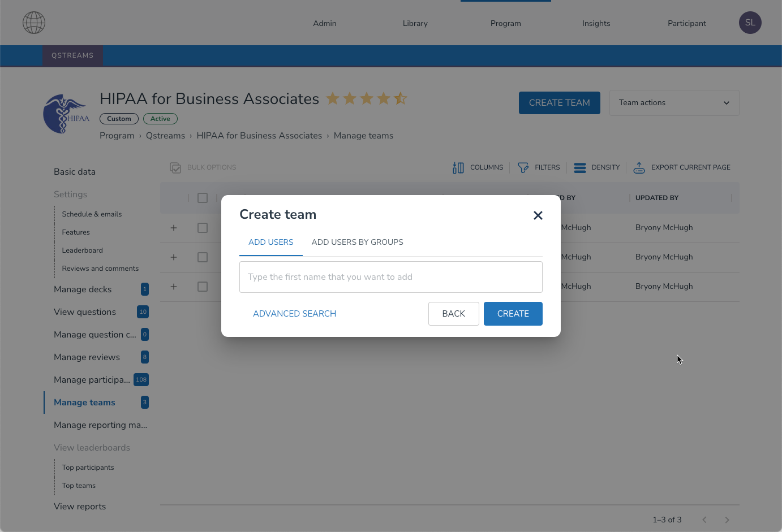Switch to Add Users By Groups tab
782x532 pixels.
[358, 242]
